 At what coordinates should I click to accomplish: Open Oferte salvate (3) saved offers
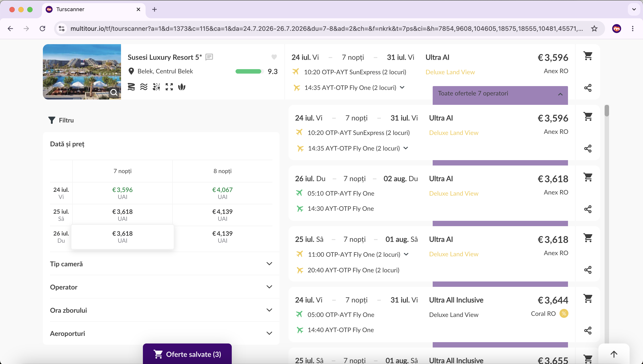pyautogui.click(x=187, y=354)
